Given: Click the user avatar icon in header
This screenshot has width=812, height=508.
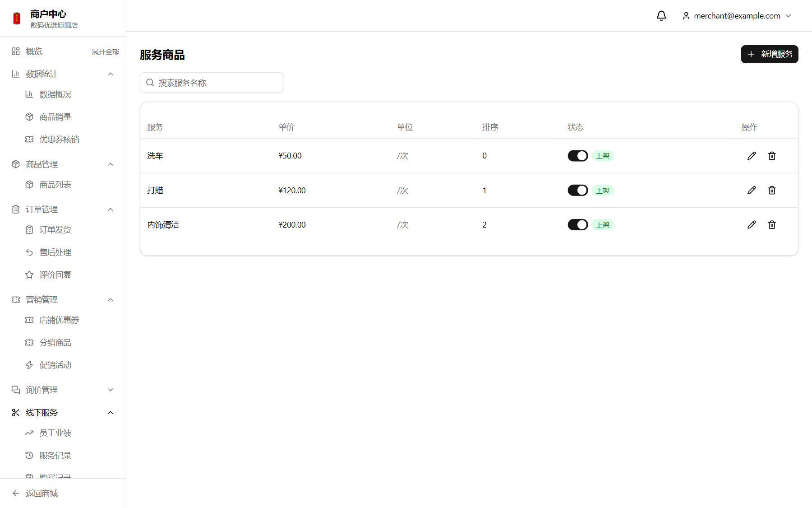Looking at the screenshot, I should 686,16.
